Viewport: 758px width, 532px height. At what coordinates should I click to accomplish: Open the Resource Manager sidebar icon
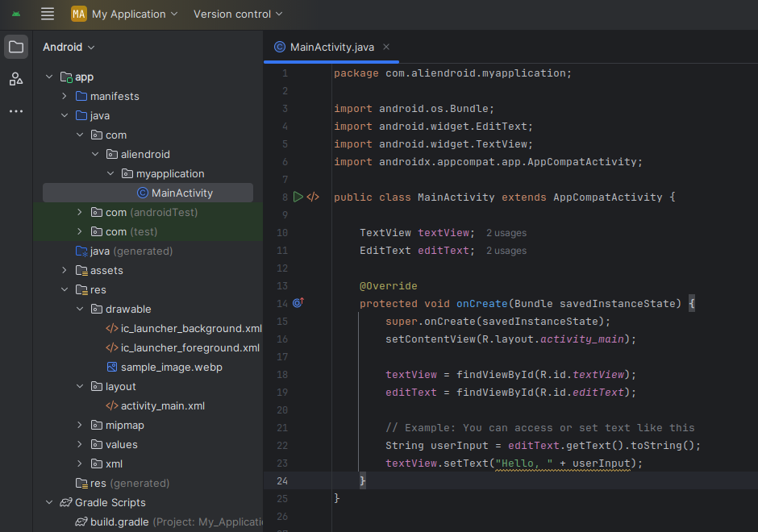coord(16,79)
